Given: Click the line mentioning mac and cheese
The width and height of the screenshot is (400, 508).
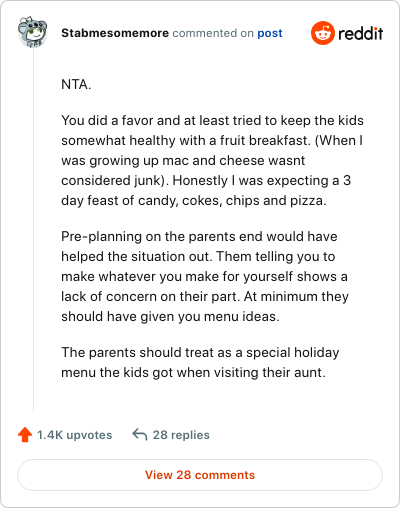Looking at the screenshot, I should 183,160.
